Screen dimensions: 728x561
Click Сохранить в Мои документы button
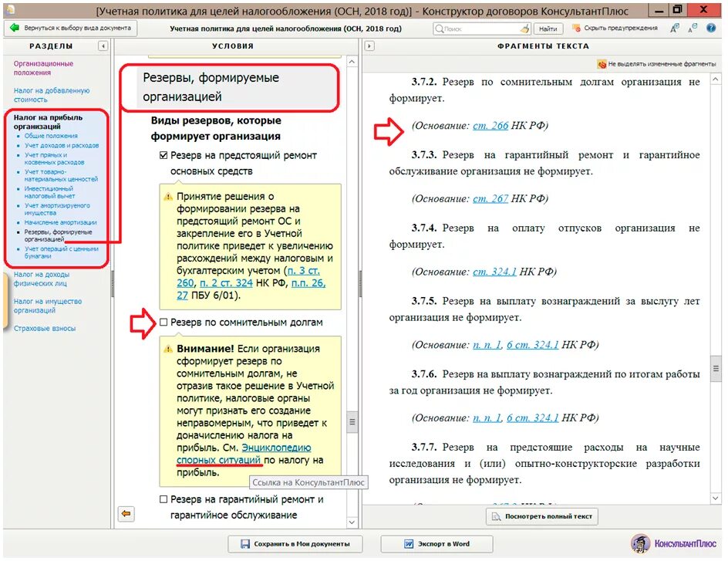(295, 544)
